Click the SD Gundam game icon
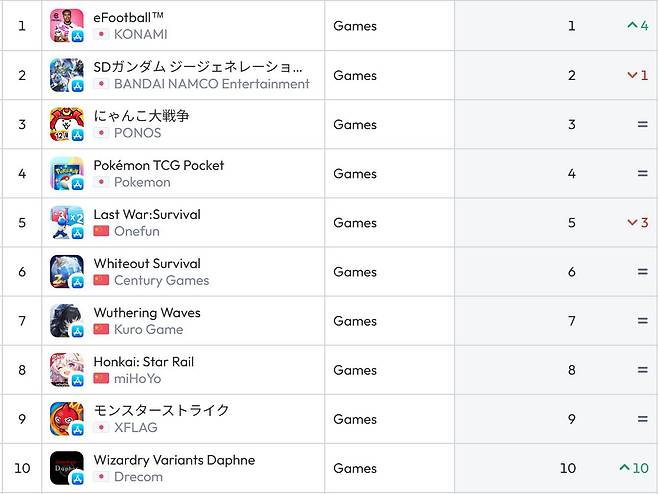 tap(66, 75)
